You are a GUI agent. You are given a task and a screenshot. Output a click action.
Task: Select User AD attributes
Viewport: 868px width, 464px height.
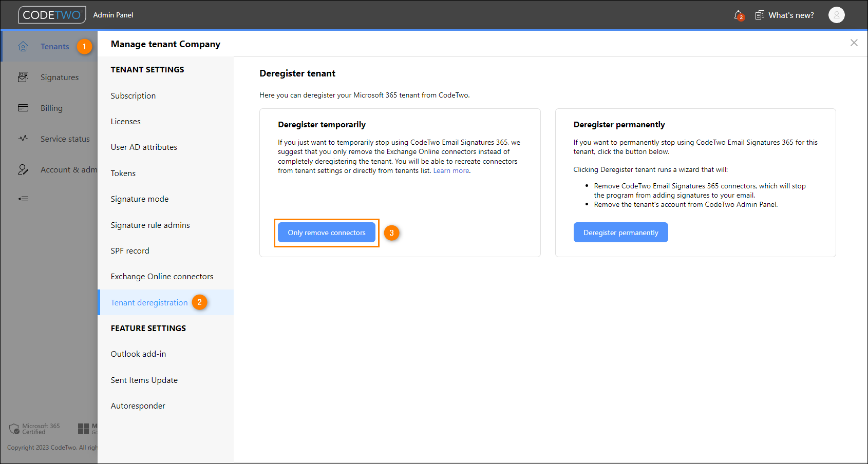coord(165,147)
